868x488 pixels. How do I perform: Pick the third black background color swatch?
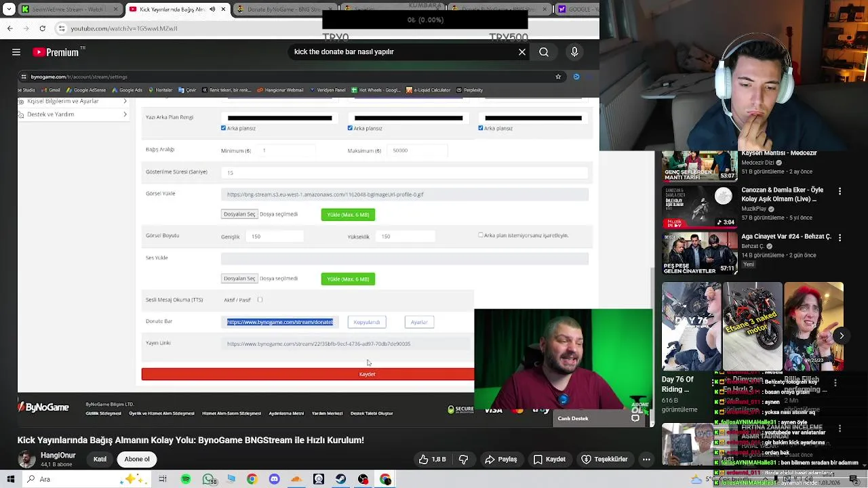pyautogui.click(x=534, y=118)
